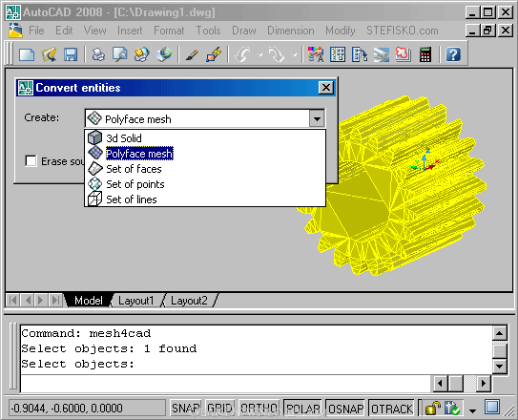Toggle ORTHO mode in status bar
518x420 pixels.
[259, 409]
